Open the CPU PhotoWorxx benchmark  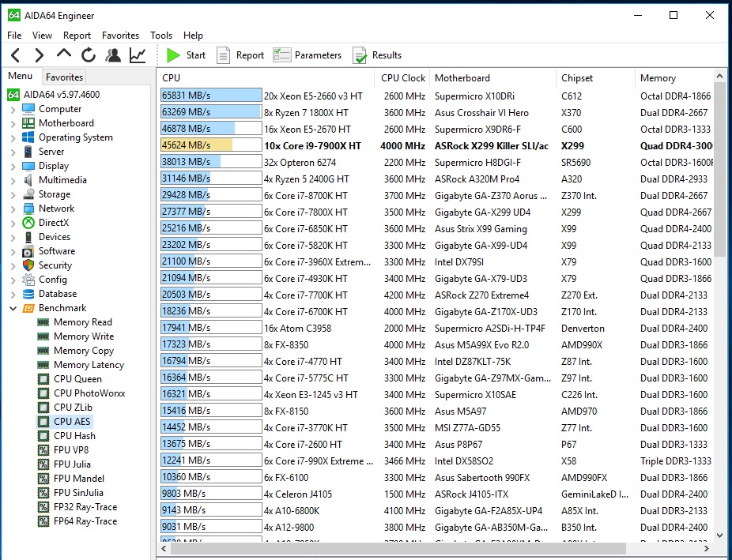coord(81,393)
